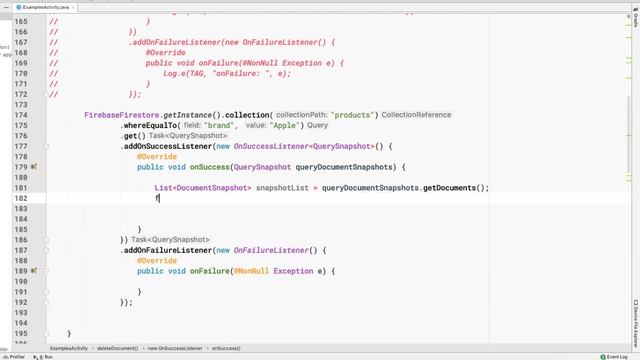This screenshot has width=640, height=360.
Task: Click the vertical scrollbar thumb in editor
Action: coord(629,135)
